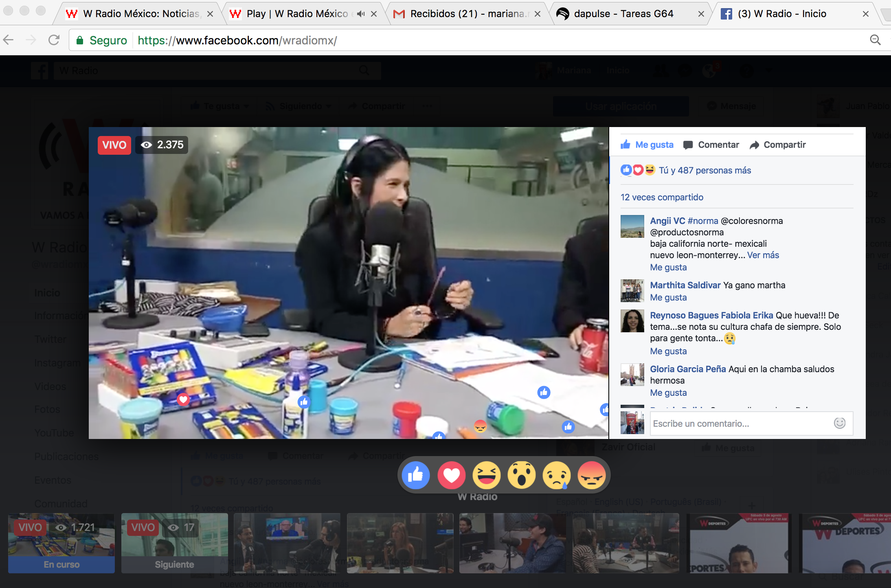
Task: Pick the Wow surprised reaction
Action: pyautogui.click(x=521, y=475)
